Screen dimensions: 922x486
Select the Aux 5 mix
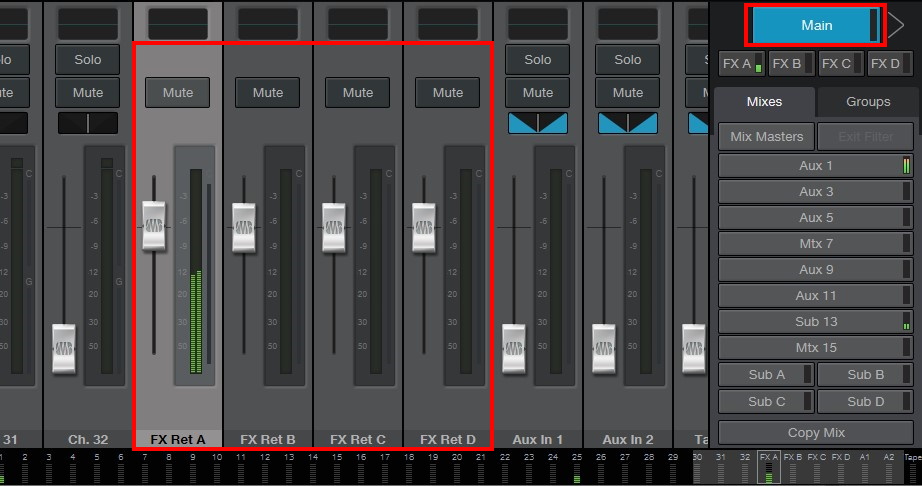coord(816,217)
